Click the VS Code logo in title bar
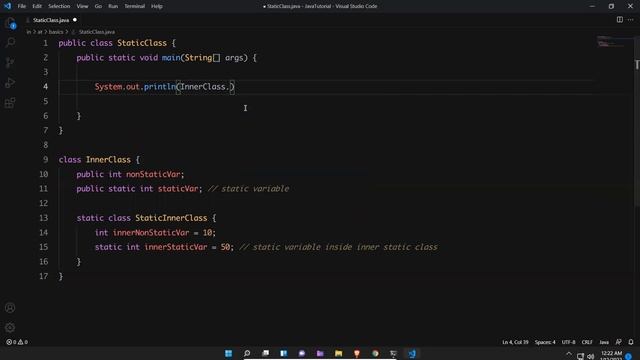The image size is (640, 360). [7, 6]
